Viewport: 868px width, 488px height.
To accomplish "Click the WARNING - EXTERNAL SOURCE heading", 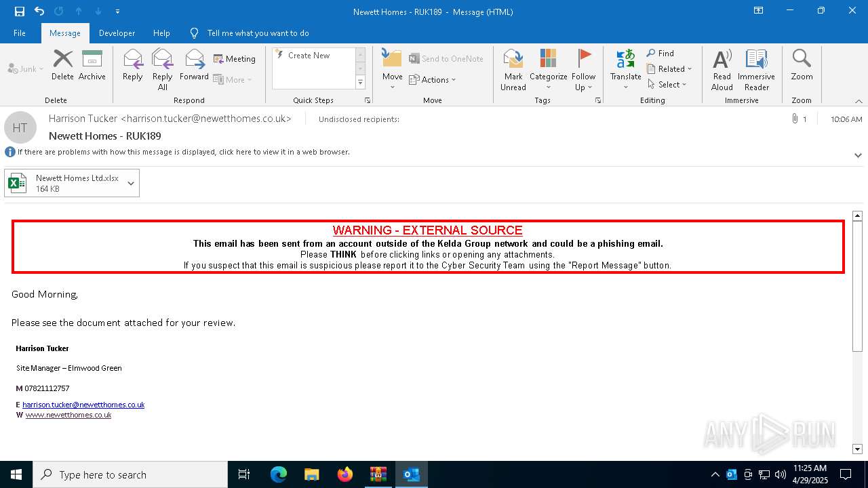I will pos(427,230).
